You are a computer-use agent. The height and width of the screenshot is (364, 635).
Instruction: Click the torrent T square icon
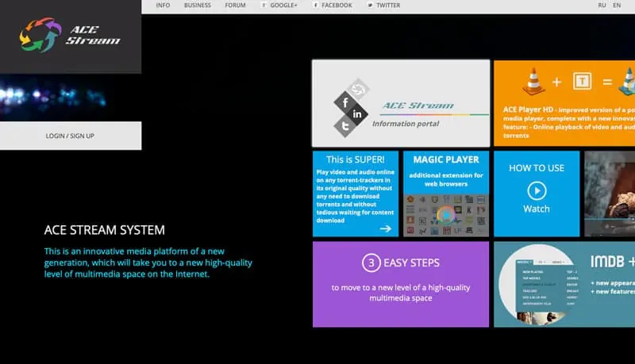[582, 82]
